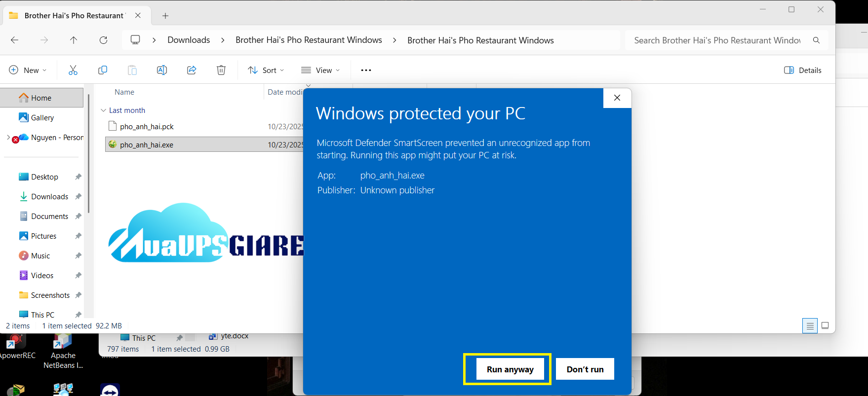868x396 pixels.
Task: Click the Rename icon in toolbar
Action: (x=162, y=70)
